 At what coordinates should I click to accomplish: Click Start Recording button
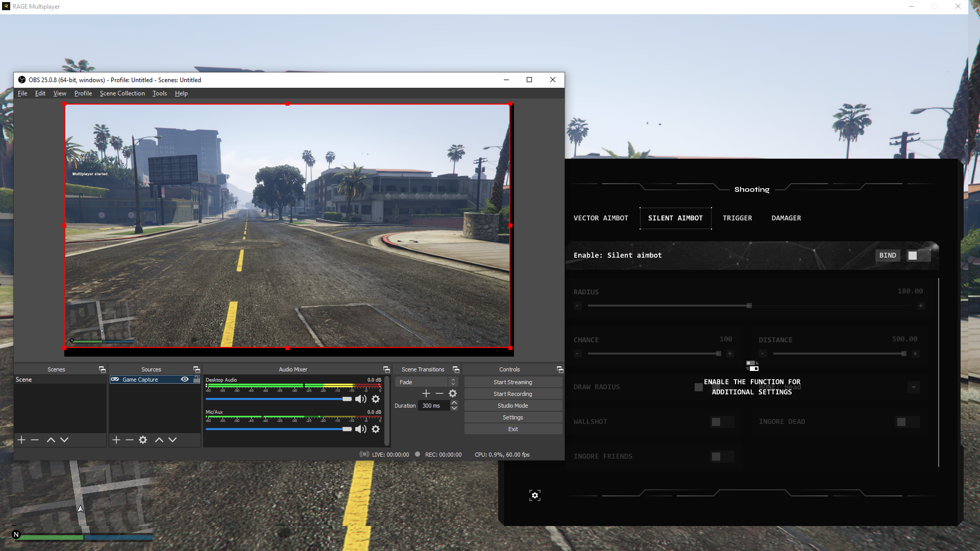(512, 394)
